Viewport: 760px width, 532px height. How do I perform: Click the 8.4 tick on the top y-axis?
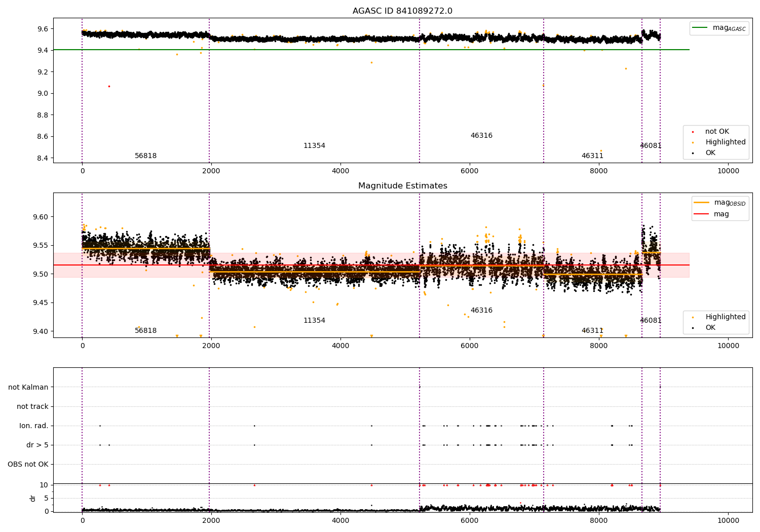43,158
